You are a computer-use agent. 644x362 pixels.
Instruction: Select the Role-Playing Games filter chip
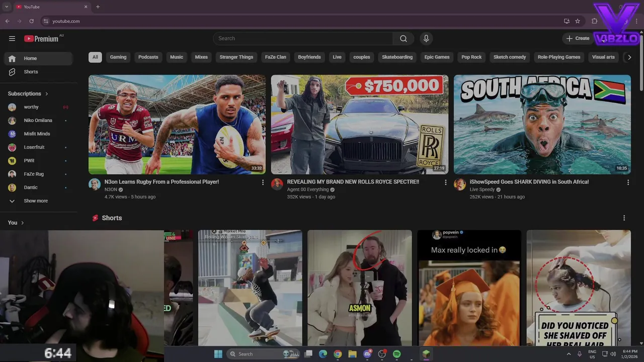[559, 57]
